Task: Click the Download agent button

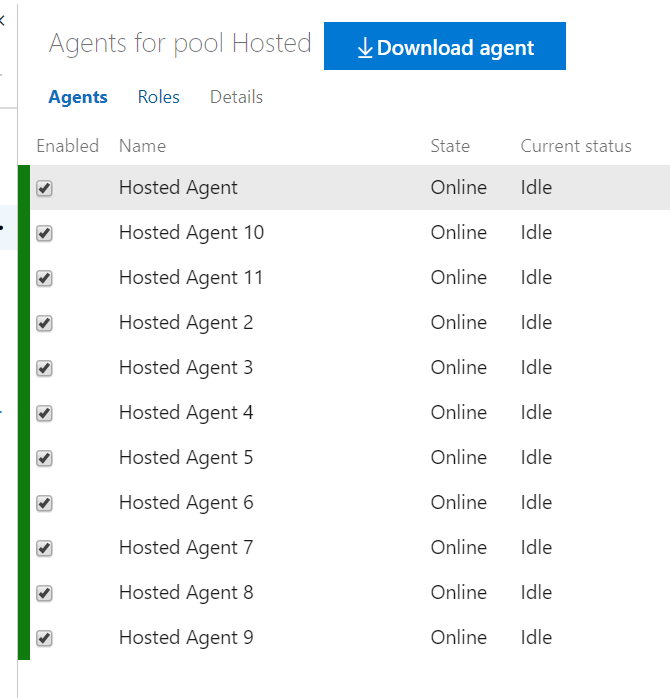Action: [445, 47]
